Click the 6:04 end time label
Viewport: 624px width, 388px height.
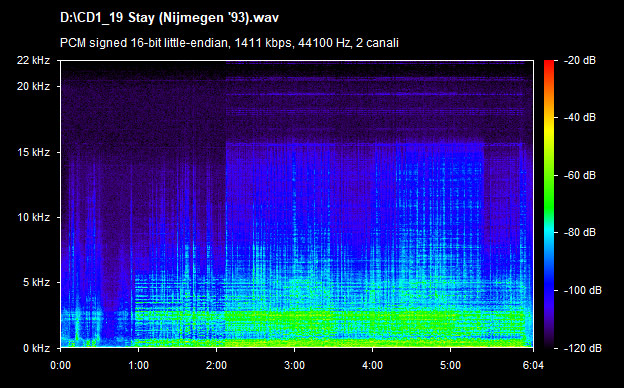(x=533, y=365)
